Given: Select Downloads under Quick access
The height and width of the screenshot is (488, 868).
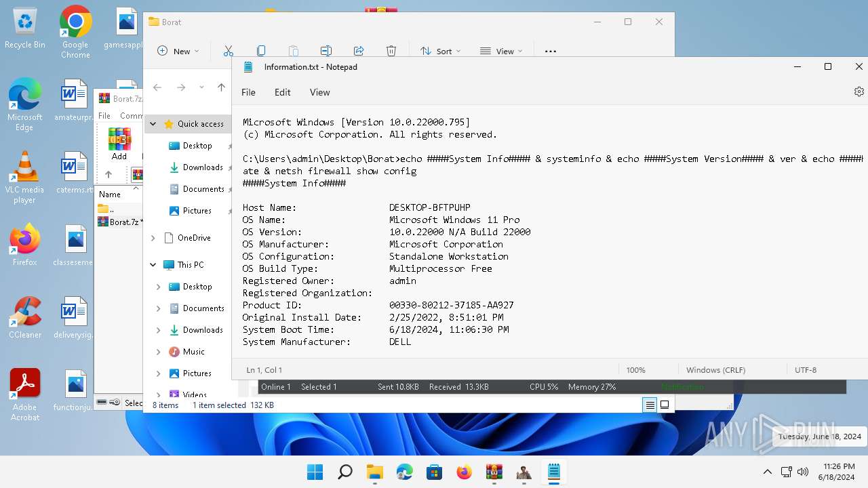Looking at the screenshot, I should click(196, 167).
